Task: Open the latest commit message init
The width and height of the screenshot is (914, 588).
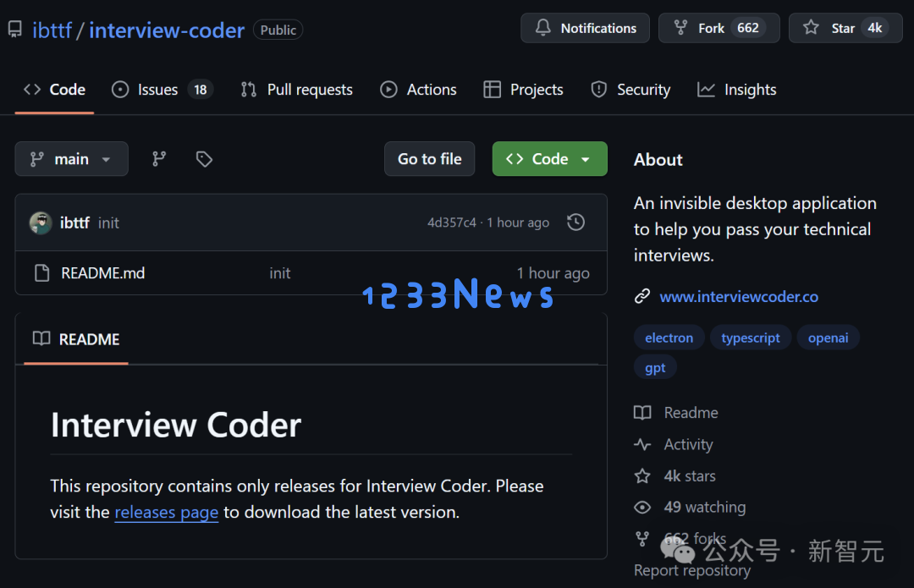Action: [108, 223]
